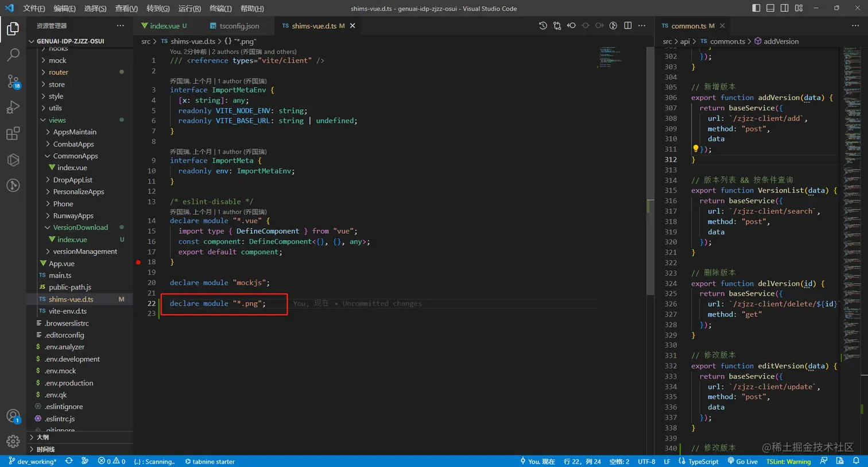Image resolution: width=868 pixels, height=467 pixels.
Task: Collapse the VersionDownload folder
Action: [80, 227]
